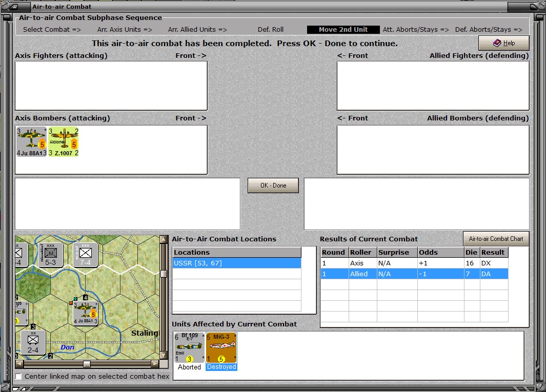Click the Select Combat subphase step
The width and height of the screenshot is (546, 392).
52,30
